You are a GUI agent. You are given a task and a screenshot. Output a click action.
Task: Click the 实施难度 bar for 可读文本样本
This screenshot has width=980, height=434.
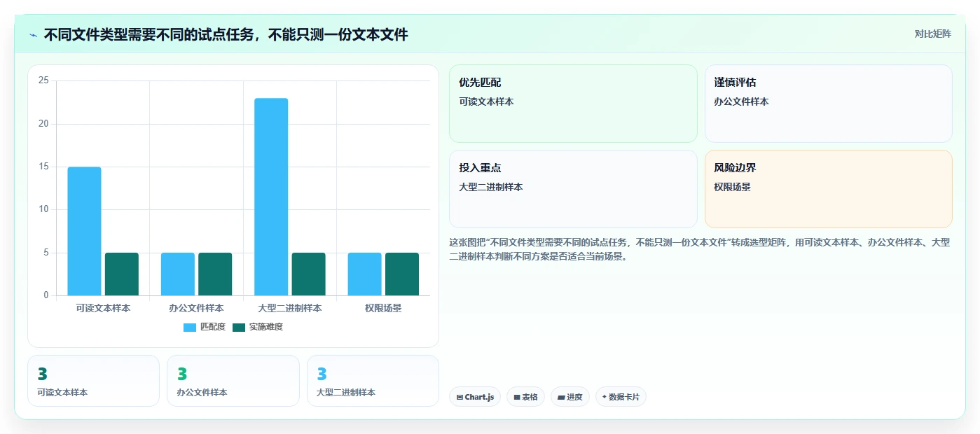click(122, 274)
